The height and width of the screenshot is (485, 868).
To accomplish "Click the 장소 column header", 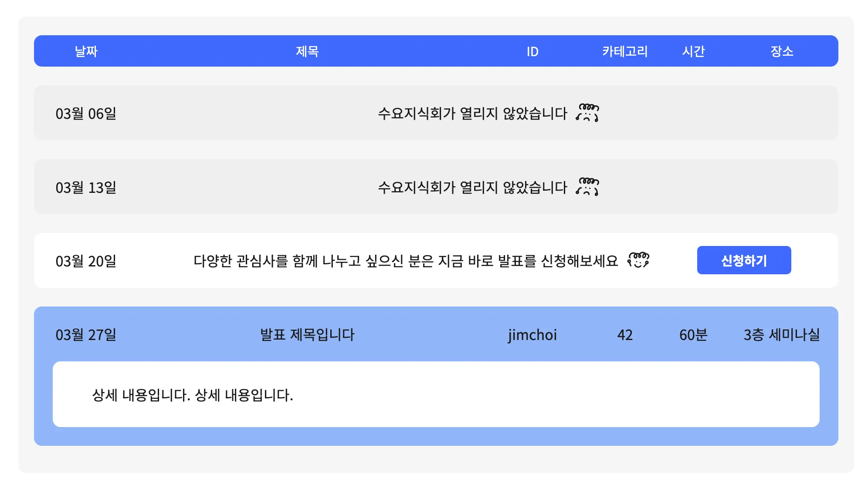I will [x=781, y=51].
